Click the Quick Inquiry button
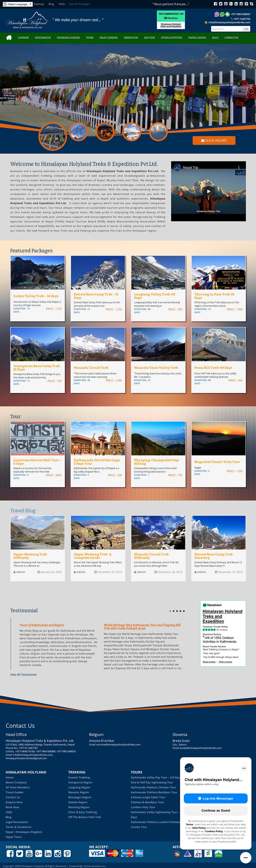256x868 pixels. (x=214, y=140)
